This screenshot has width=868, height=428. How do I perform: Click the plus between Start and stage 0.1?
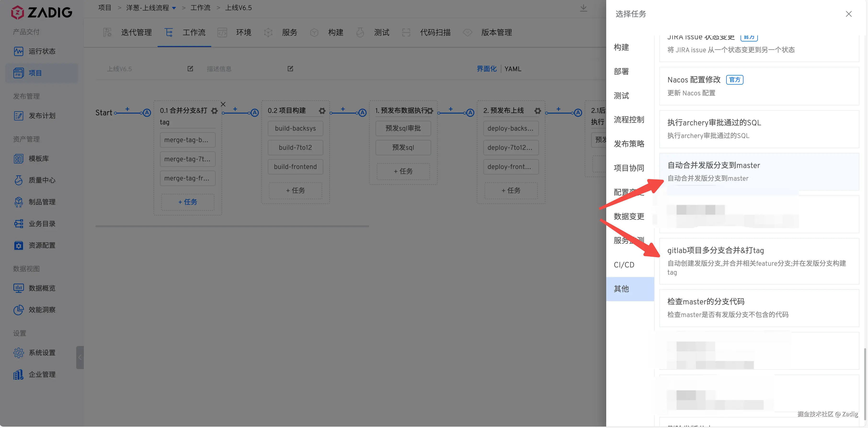coord(127,109)
